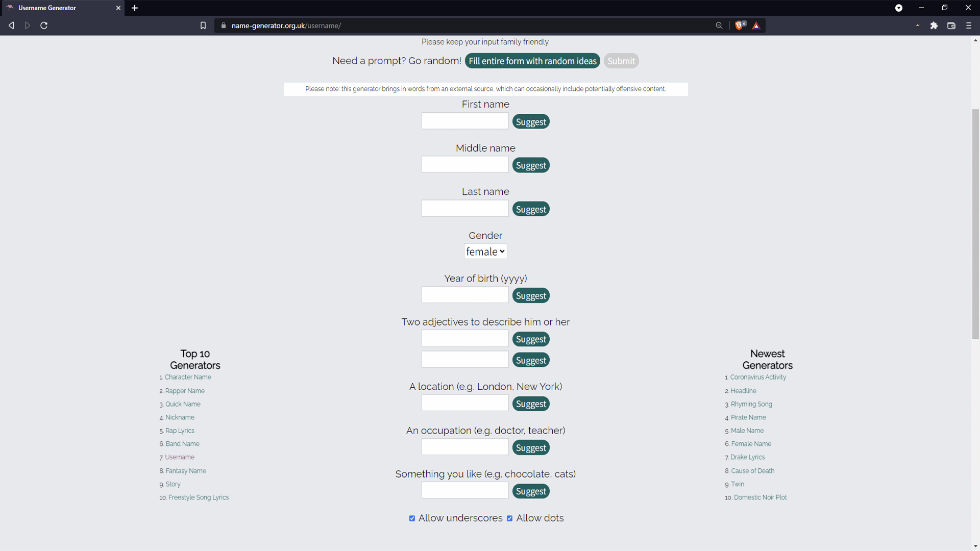Open the Twin generator link
Image resolution: width=980 pixels, height=551 pixels.
(738, 484)
